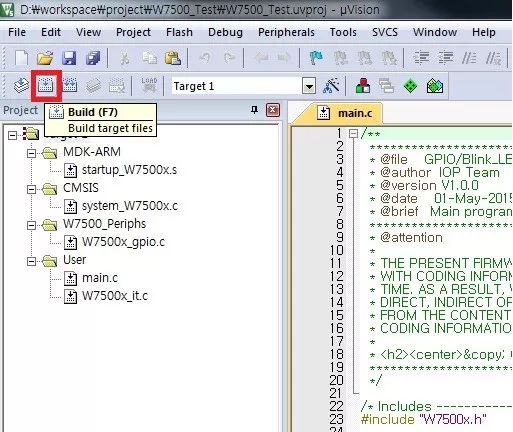Click line 23 #include "W7500x.h" text
The width and height of the screenshot is (513, 432).
424,419
